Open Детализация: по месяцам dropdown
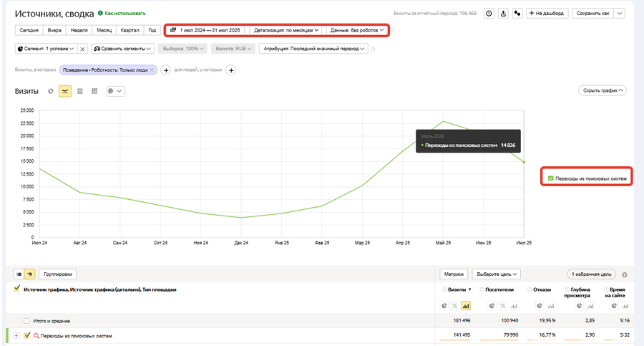 [286, 30]
